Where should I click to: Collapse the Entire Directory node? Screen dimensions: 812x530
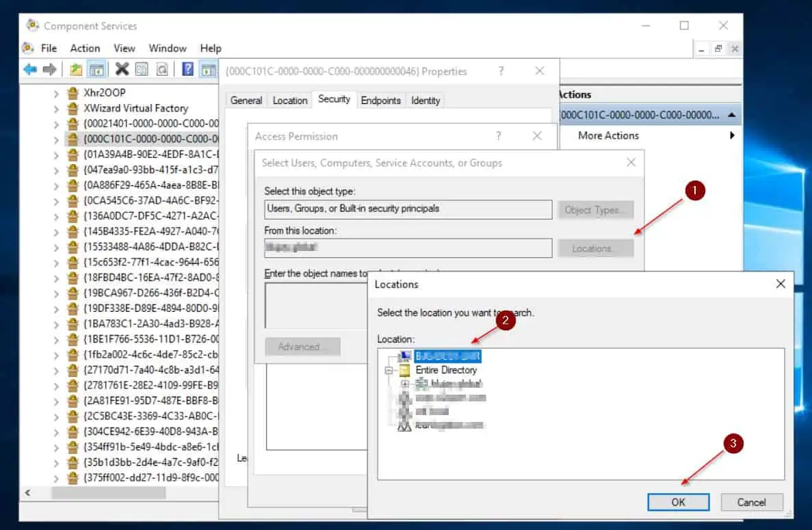click(x=389, y=371)
